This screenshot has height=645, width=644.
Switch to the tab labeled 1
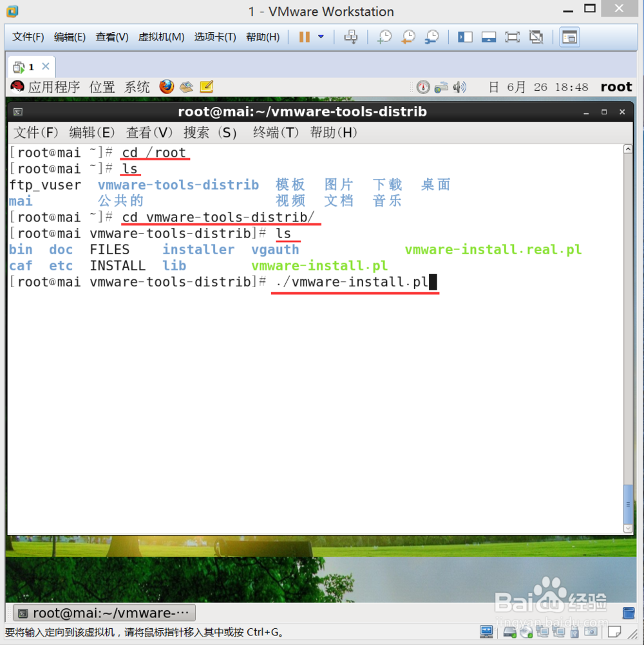pos(30,66)
